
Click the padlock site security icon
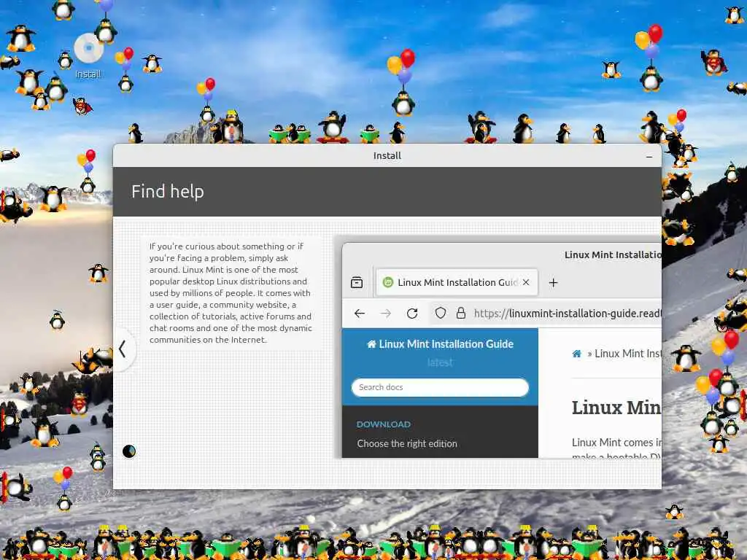pyautogui.click(x=461, y=313)
